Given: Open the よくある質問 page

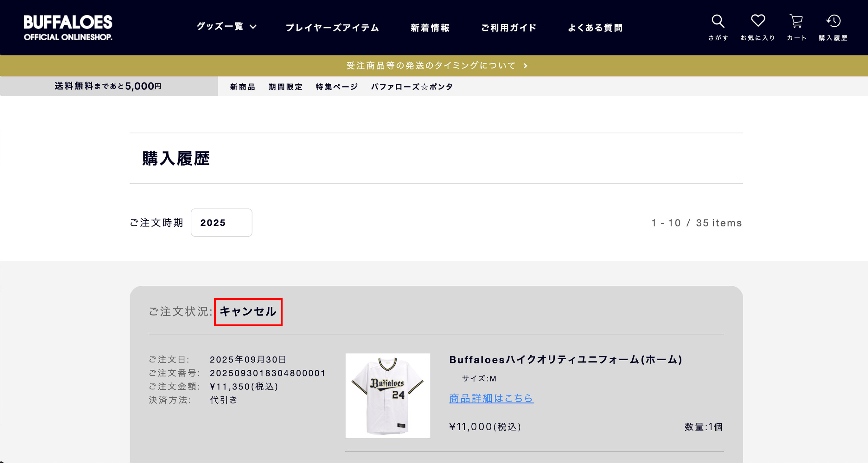Looking at the screenshot, I should click(x=595, y=28).
